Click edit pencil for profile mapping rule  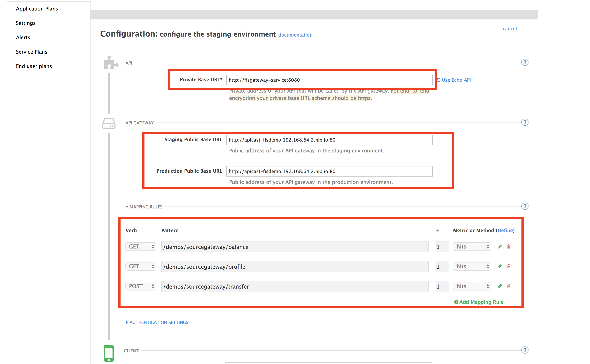[500, 266]
